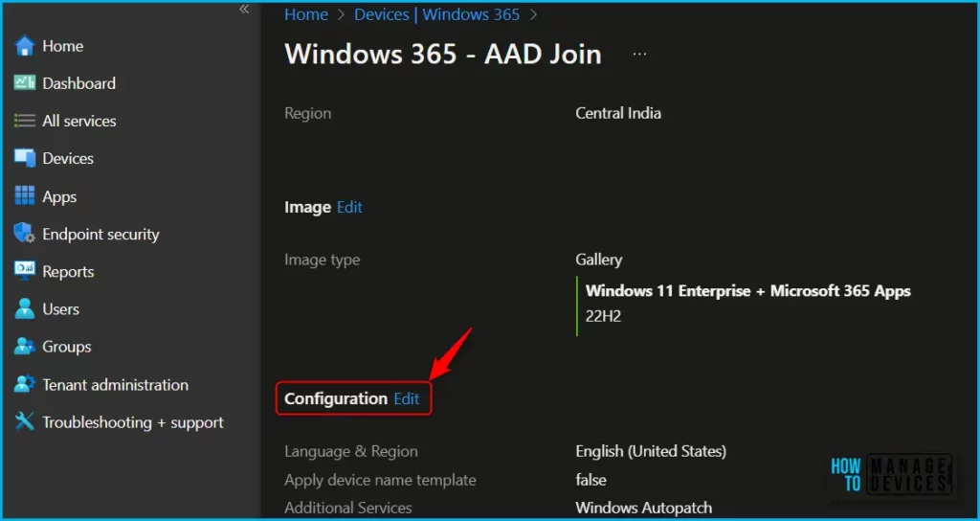Select the false device name template value

pos(590,481)
